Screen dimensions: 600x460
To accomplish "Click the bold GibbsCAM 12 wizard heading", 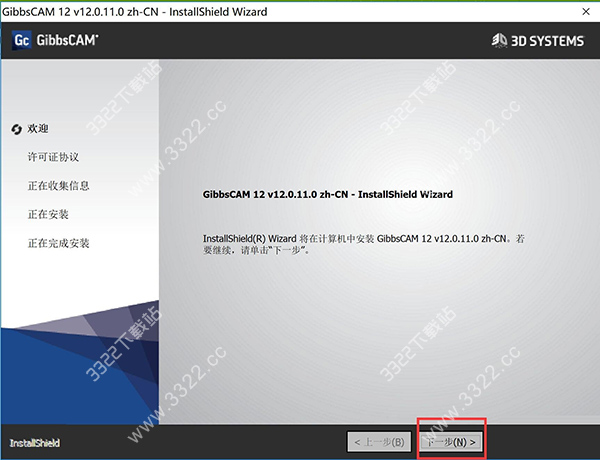I will [x=328, y=194].
